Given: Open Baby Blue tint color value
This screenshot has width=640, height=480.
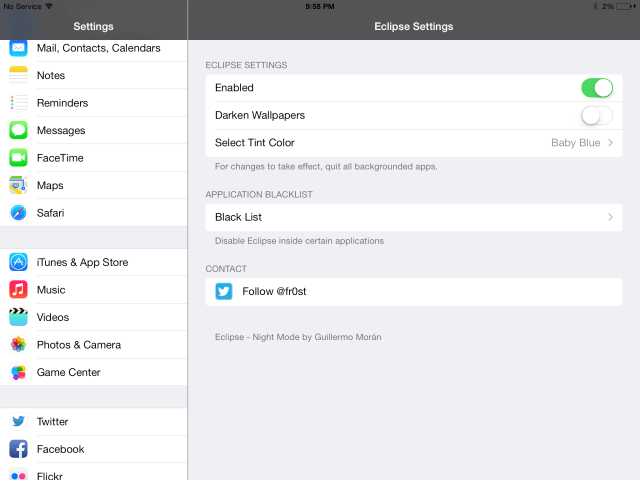Looking at the screenshot, I should pyautogui.click(x=576, y=142).
